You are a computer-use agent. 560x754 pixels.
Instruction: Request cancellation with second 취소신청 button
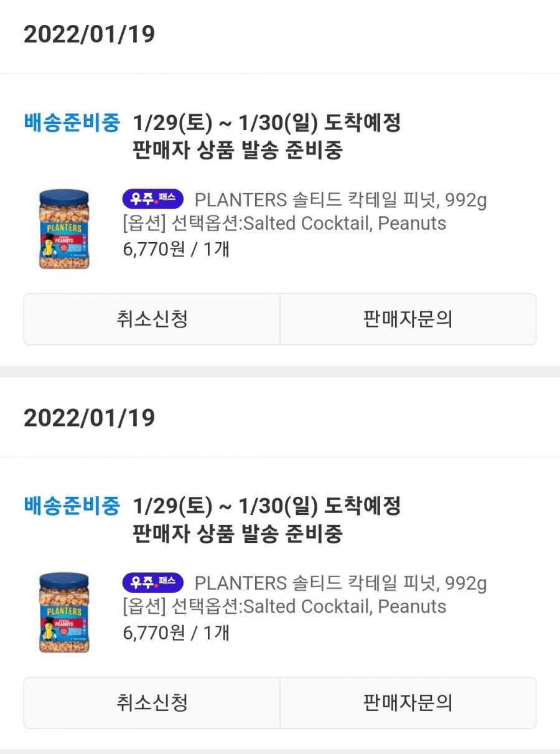point(152,703)
